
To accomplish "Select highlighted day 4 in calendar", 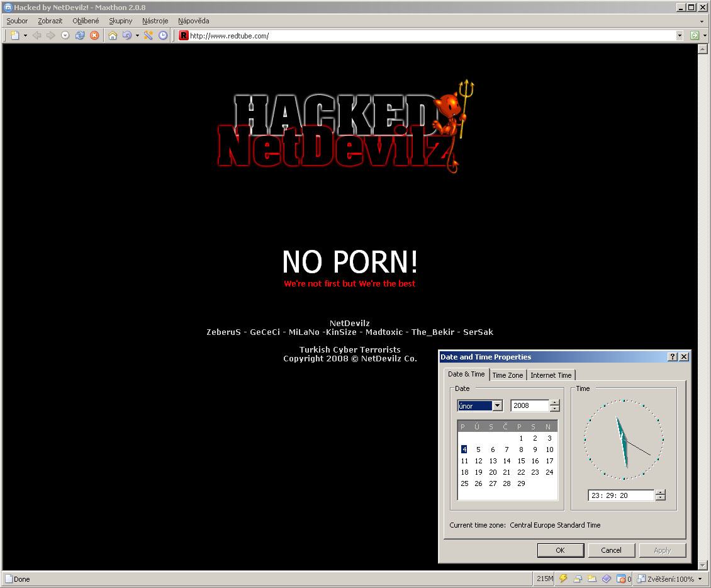I will (464, 449).
